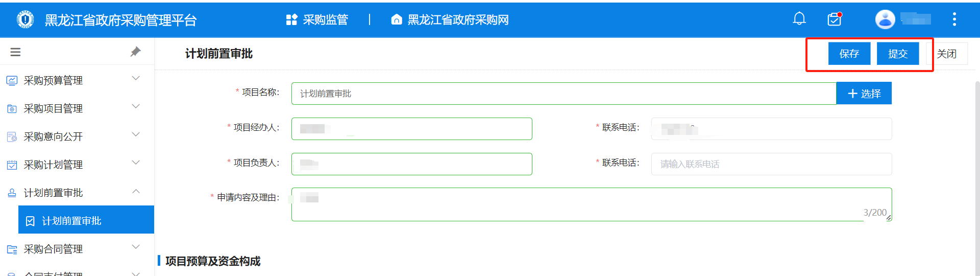980x276 pixels.
Task: Open notifications bell icon
Action: click(799, 19)
